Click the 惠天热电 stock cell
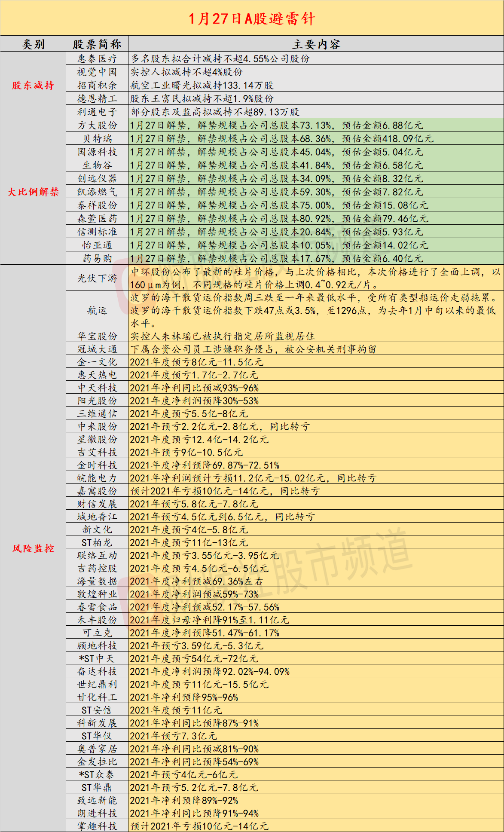 coord(97,375)
